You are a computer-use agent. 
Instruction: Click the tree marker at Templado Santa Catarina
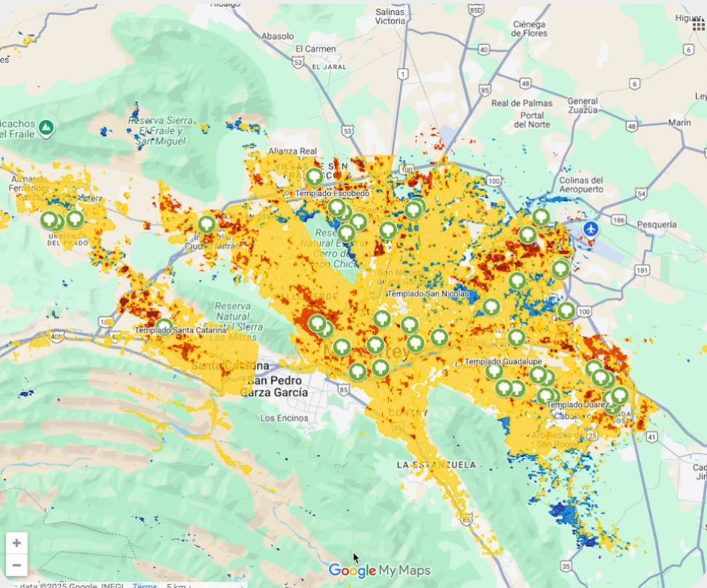pos(163,326)
